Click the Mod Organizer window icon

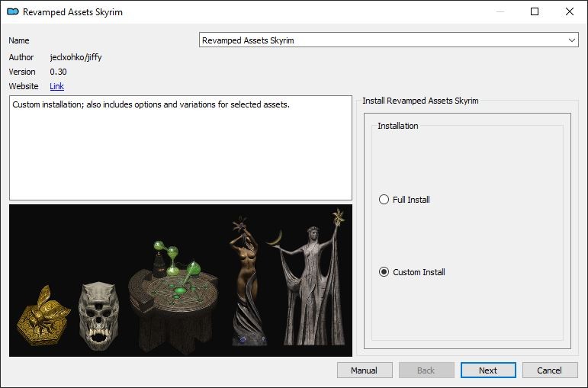[x=13, y=11]
